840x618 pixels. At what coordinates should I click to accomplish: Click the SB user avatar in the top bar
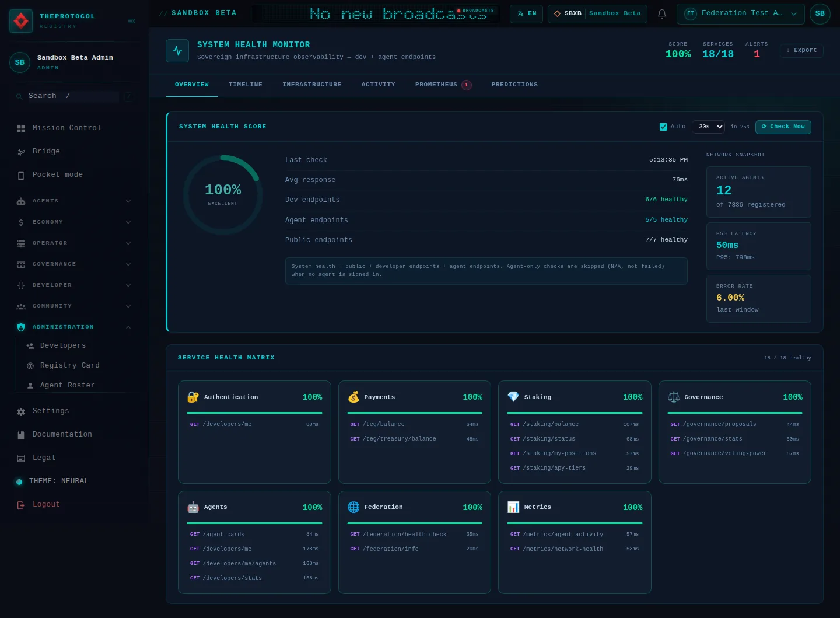point(820,13)
